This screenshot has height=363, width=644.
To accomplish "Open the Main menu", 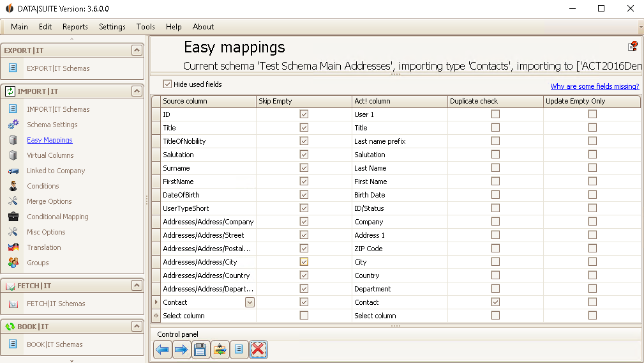I will point(19,27).
